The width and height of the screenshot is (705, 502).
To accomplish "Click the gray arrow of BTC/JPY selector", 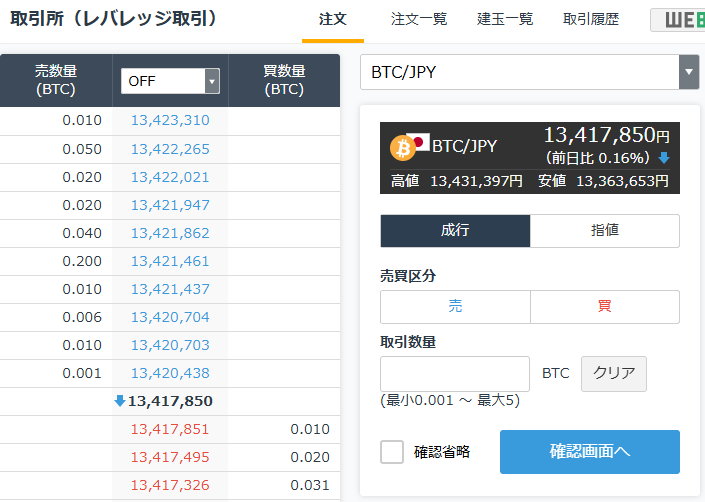I will (x=689, y=72).
